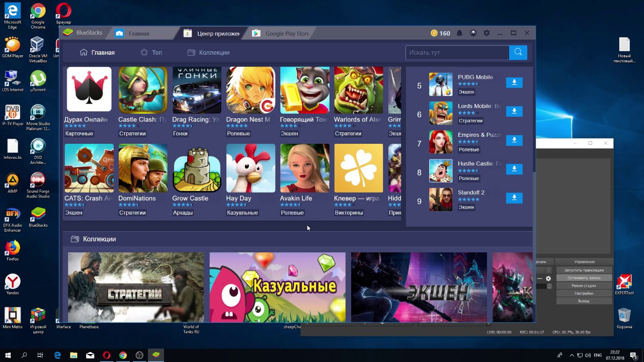Open the Новый текстовый document icon
The width and height of the screenshot is (644, 362).
[624, 50]
